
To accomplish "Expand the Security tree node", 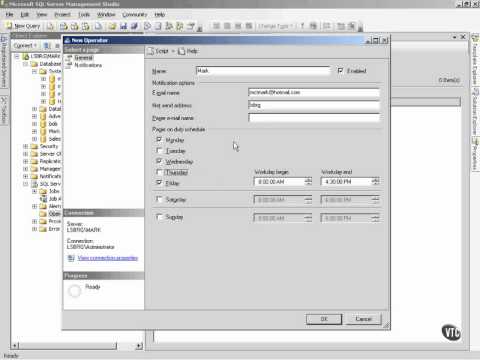I will pyautogui.click(x=26, y=146).
